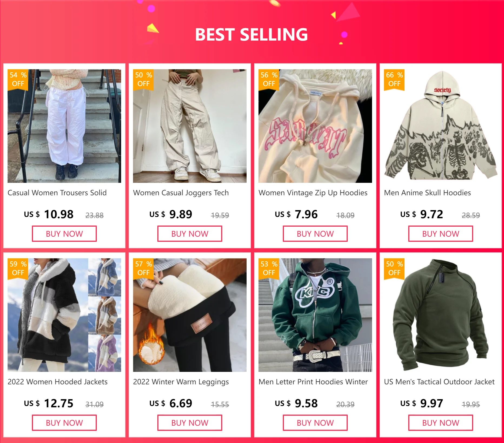The height and width of the screenshot is (443, 504).
Task: Click BUY NOW under Women Casual Joggers
Action: coord(190,234)
